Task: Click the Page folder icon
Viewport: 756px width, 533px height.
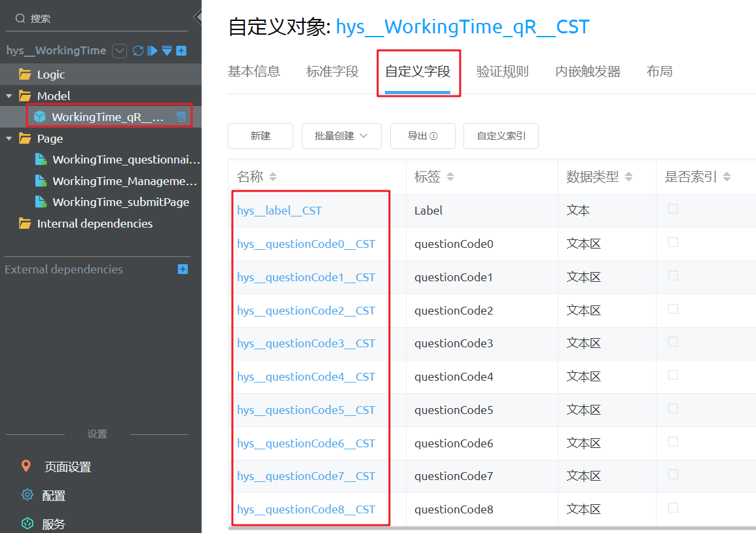Action: click(25, 138)
